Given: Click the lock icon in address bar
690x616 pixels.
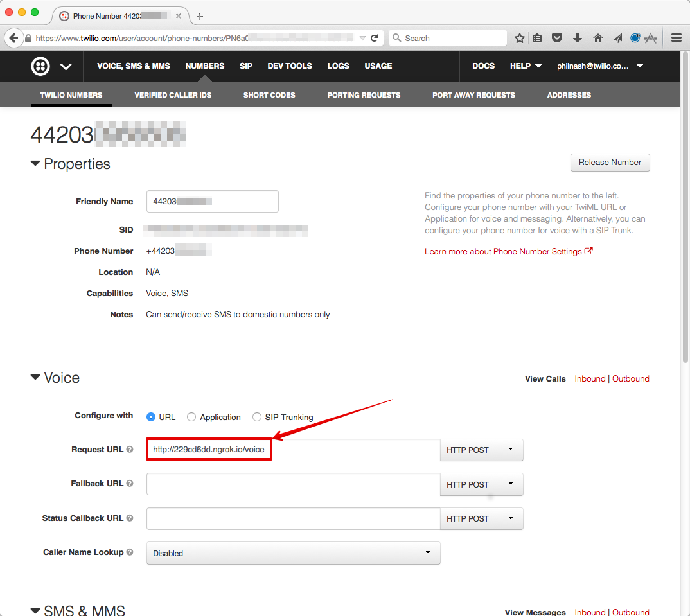Looking at the screenshot, I should coord(28,39).
